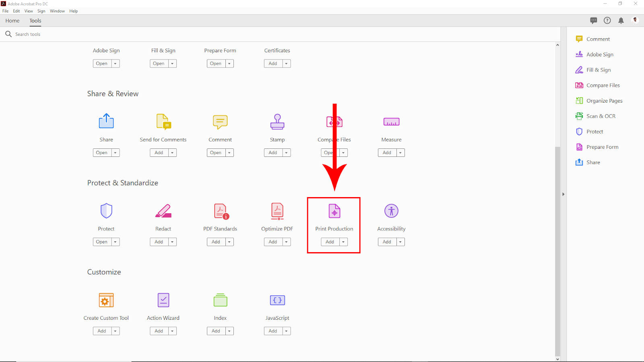Image resolution: width=644 pixels, height=362 pixels.
Task: Open the File menu
Action: point(6,11)
